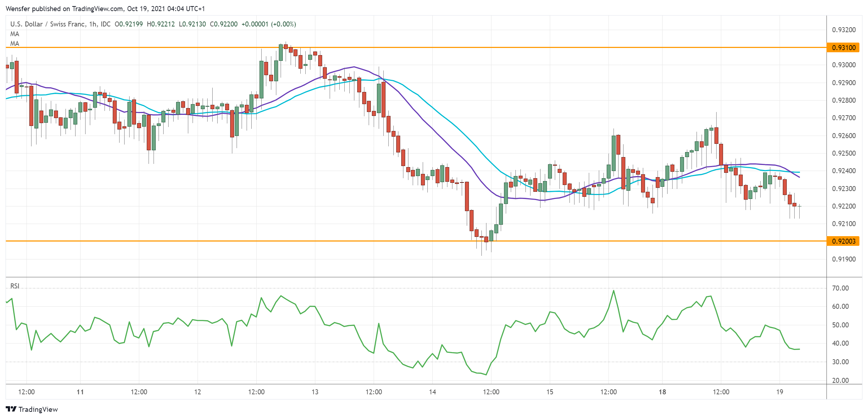Click the 0.93200 price axis value

click(844, 30)
